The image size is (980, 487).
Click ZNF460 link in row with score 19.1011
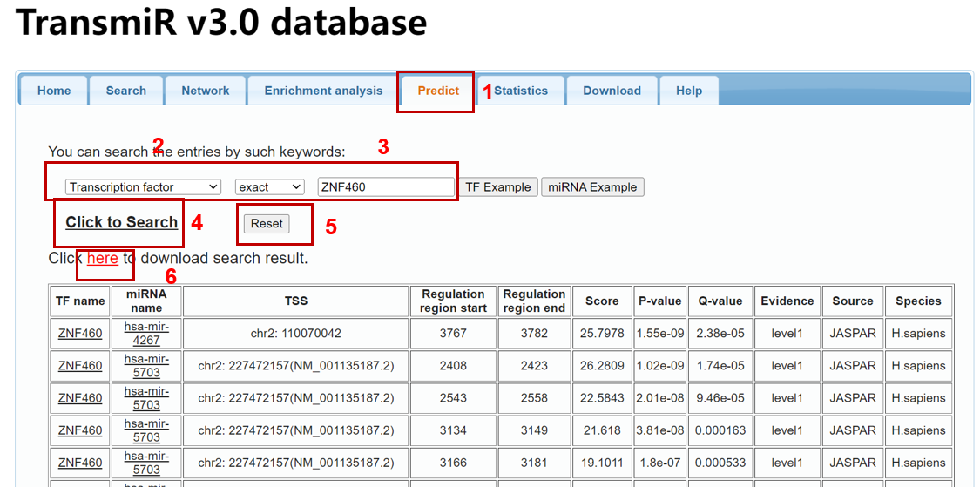[x=80, y=463]
